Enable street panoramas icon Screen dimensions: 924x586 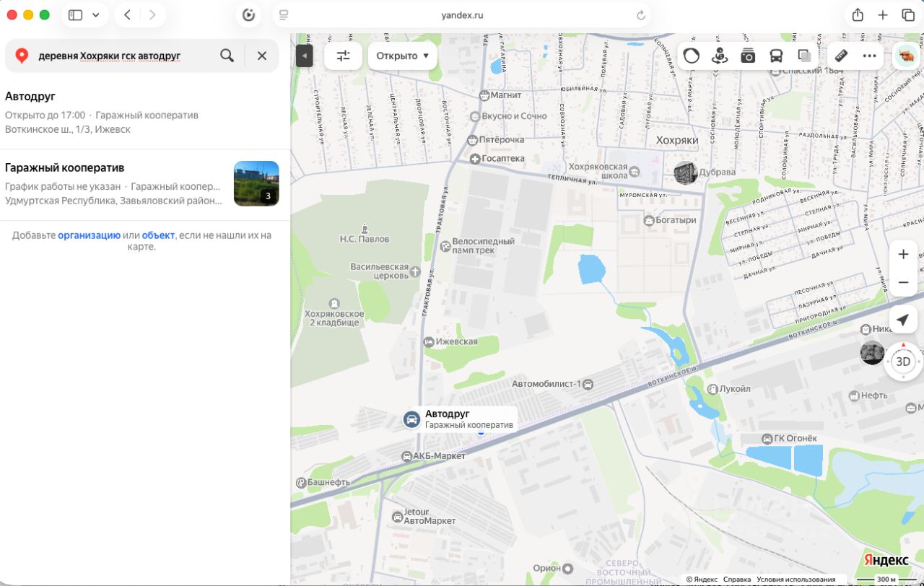pos(719,56)
